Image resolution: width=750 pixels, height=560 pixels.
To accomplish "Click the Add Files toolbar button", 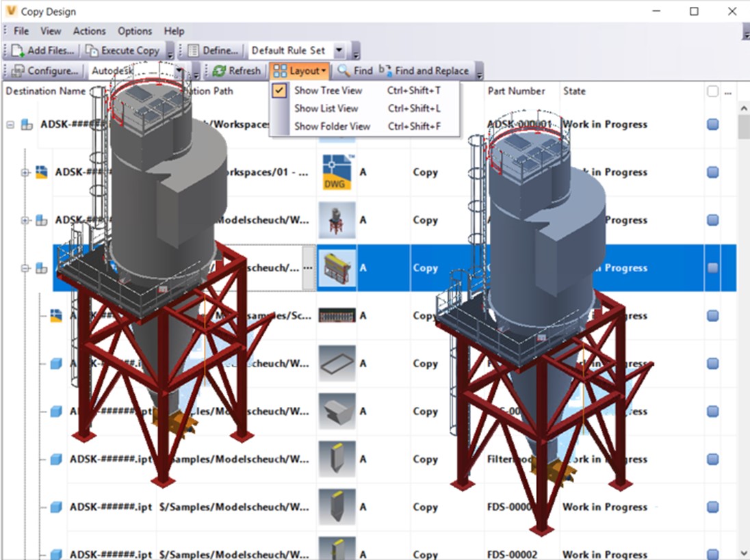I will [42, 50].
